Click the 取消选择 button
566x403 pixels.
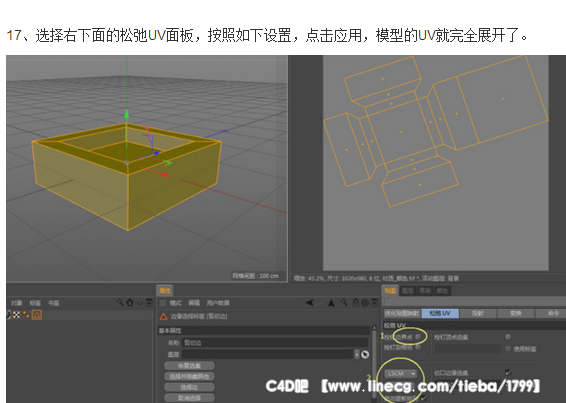click(x=190, y=398)
